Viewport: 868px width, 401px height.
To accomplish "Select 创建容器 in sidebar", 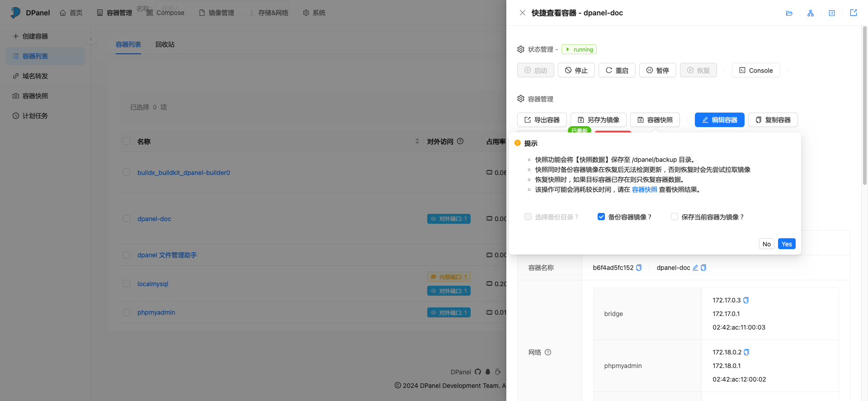I will (x=45, y=36).
